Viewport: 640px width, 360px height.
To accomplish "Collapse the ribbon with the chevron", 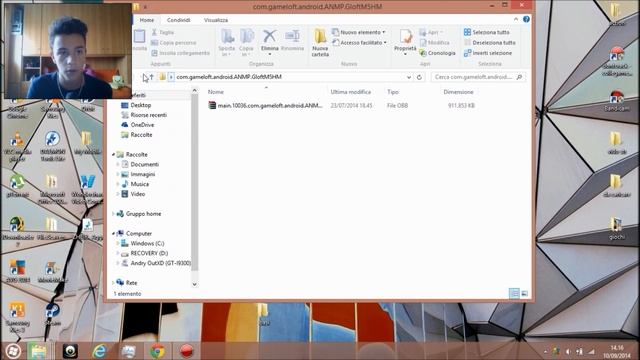I will pos(516,20).
